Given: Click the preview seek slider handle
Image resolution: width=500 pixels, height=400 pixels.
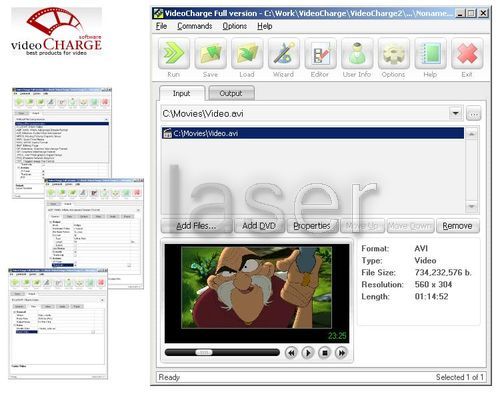Looking at the screenshot, I should [204, 352].
